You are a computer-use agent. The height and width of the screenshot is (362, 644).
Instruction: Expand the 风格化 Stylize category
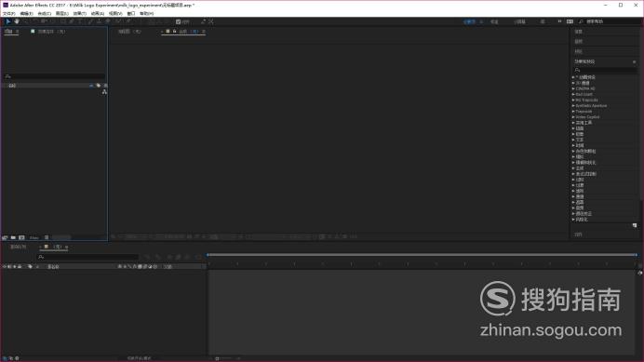573,220
